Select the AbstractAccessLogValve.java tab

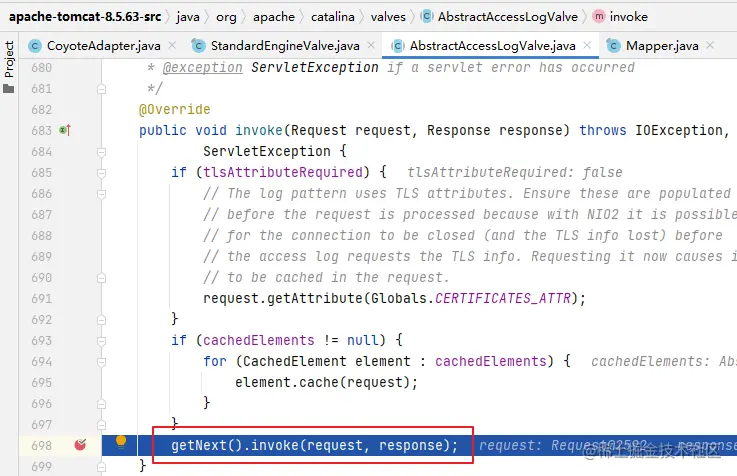click(x=492, y=46)
